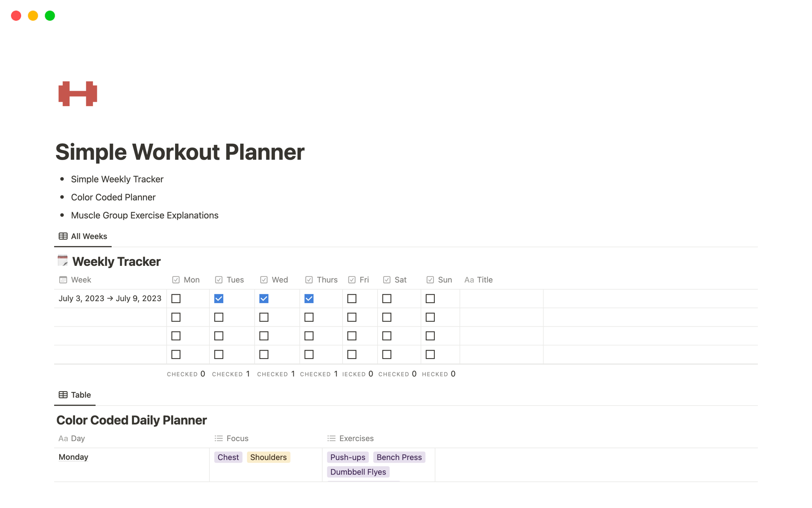
Task: Uncheck the Tues checkbox for July 3 week
Action: [219, 298]
